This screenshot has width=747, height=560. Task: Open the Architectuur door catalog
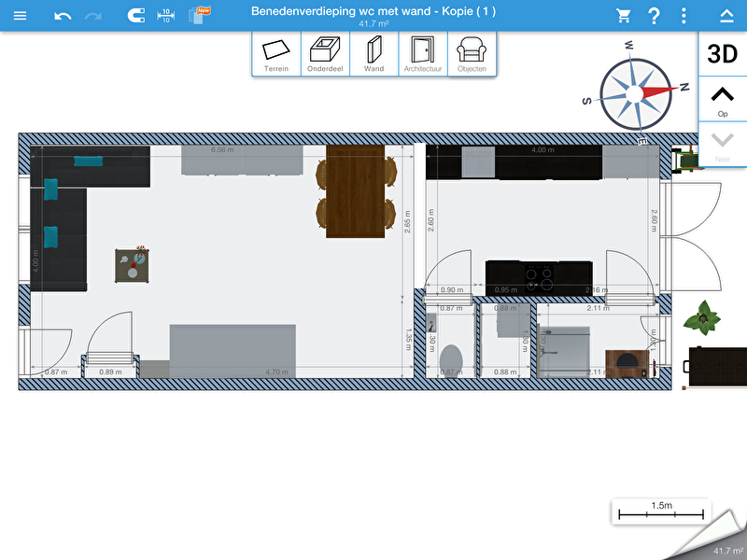click(422, 54)
